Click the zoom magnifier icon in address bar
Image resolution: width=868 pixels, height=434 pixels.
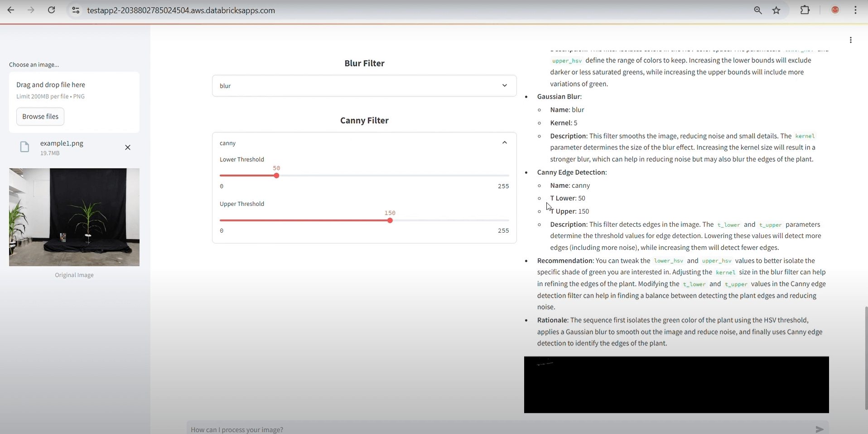coord(757,10)
